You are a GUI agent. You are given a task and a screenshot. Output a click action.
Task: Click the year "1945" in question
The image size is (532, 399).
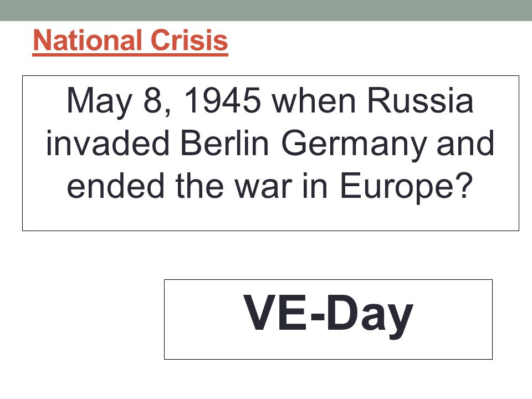point(222,100)
